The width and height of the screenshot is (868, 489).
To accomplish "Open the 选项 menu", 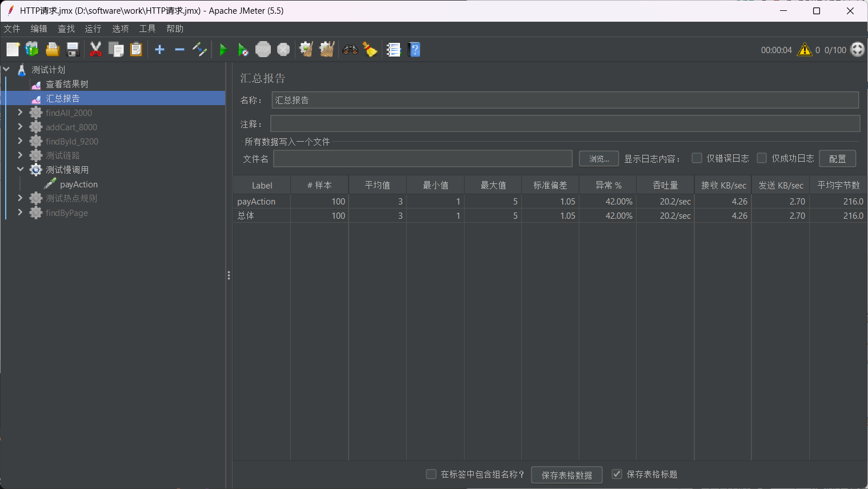I will (x=120, y=29).
